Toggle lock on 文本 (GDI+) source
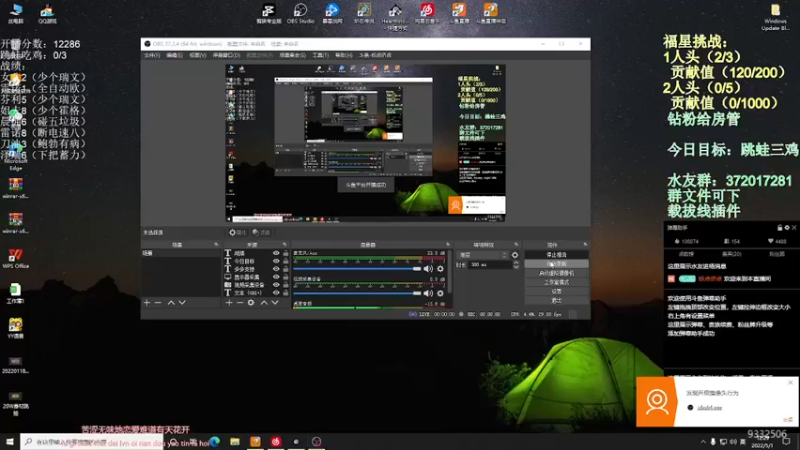Viewport: 800px width, 450px height. (286, 293)
